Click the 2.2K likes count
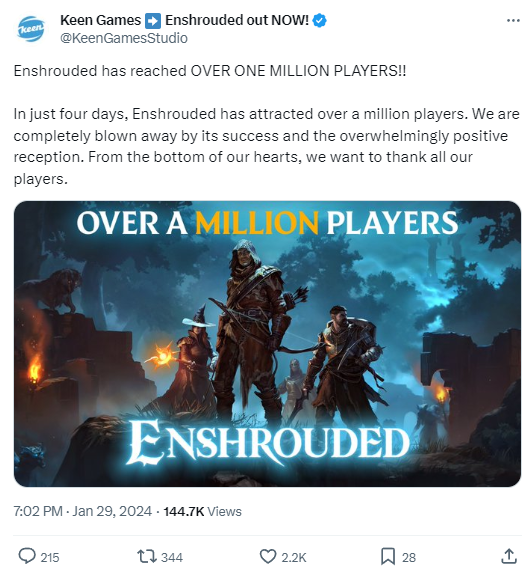 click(293, 557)
